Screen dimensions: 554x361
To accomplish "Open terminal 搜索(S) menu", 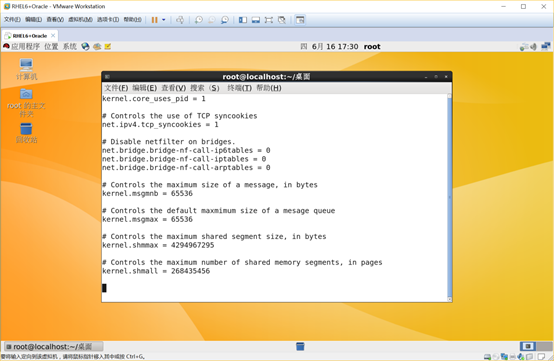I will coord(205,88).
